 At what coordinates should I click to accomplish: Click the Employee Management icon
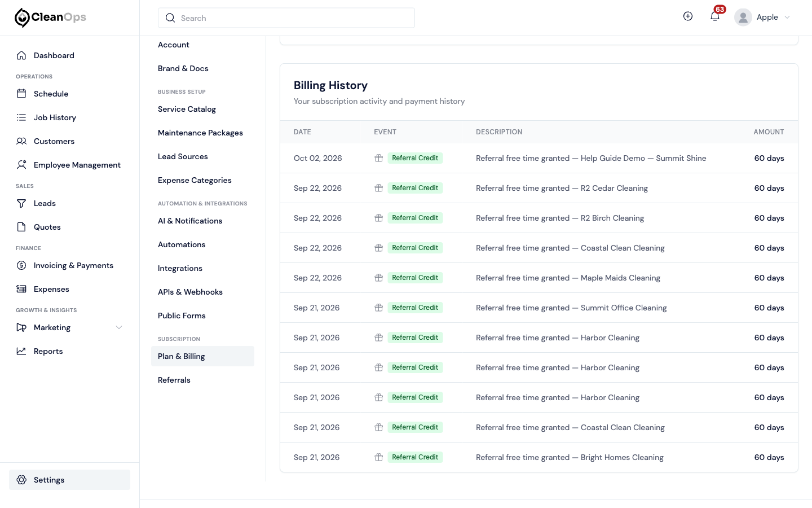21,165
